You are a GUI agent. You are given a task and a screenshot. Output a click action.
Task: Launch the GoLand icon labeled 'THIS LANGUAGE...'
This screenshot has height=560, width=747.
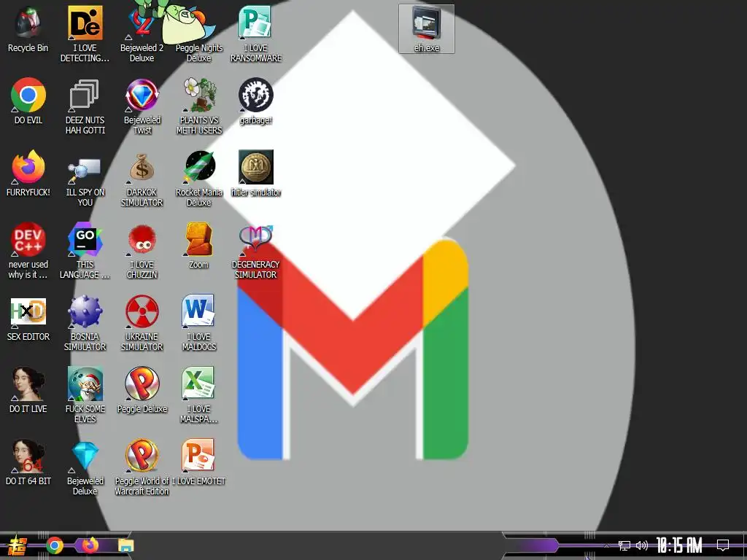85,251
